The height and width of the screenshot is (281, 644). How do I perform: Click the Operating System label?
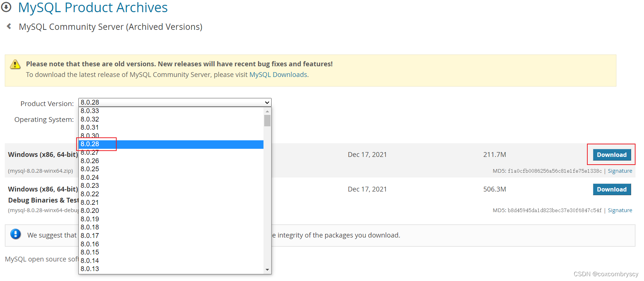coord(44,120)
